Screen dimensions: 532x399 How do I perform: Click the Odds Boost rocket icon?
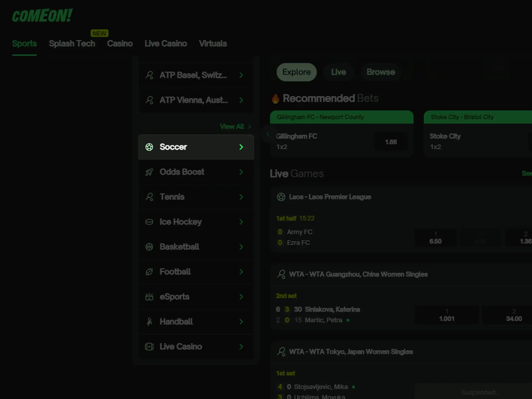(x=149, y=172)
